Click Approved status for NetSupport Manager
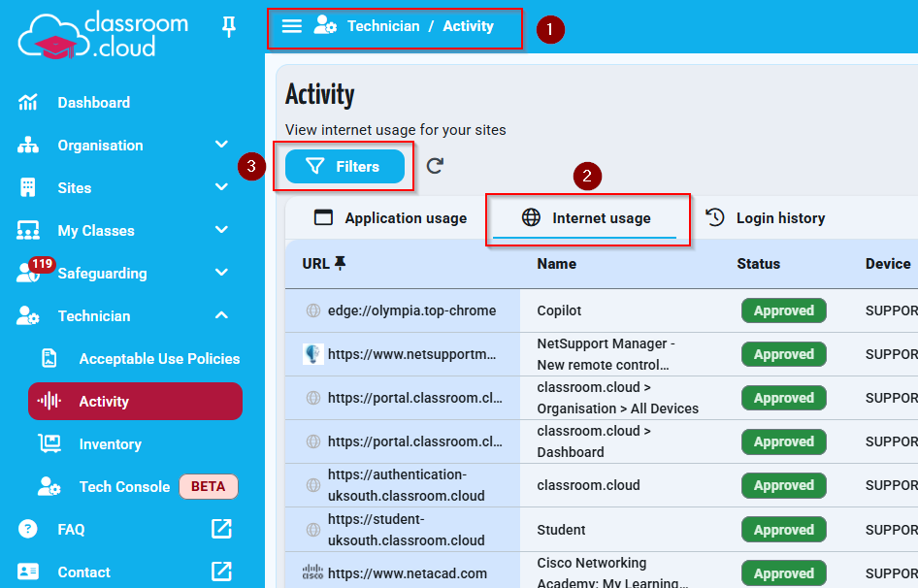The height and width of the screenshot is (588, 918). click(783, 354)
